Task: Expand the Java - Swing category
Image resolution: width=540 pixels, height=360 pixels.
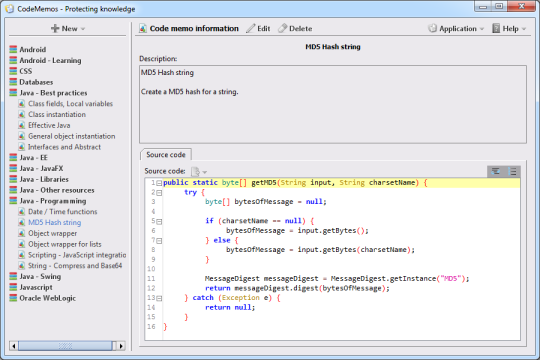Action: coord(40,276)
